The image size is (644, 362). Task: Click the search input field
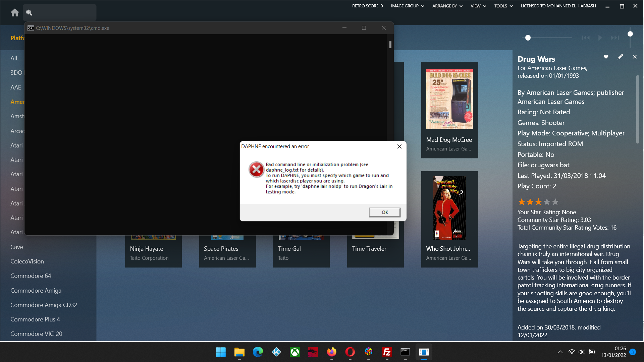click(60, 13)
